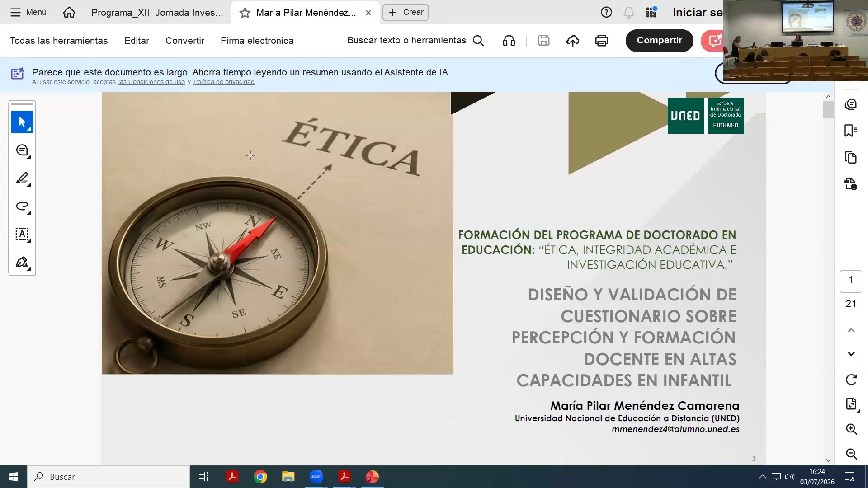
Task: Open the notification center icon
Action: 849,477
